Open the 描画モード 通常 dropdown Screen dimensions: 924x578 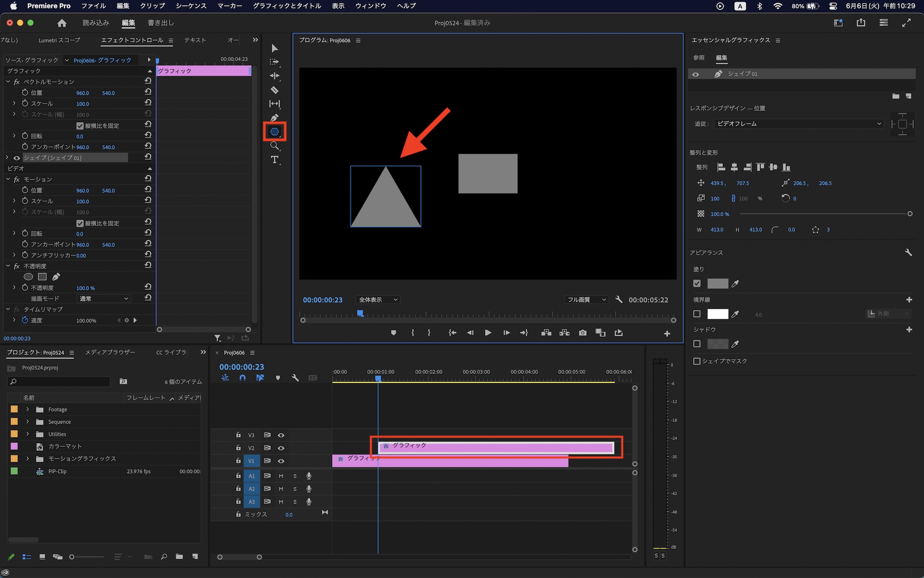[x=104, y=299]
